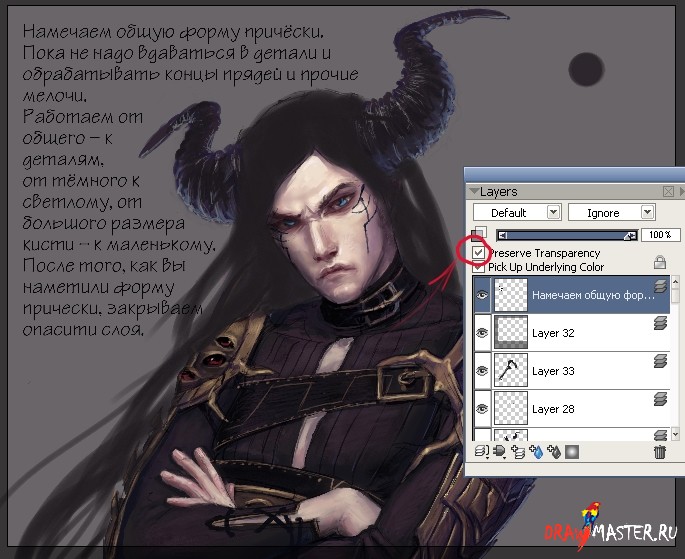This screenshot has height=559, width=685.
Task: Hide the 'Намечаем общую фор…' layer via its eye
Action: pyautogui.click(x=482, y=295)
